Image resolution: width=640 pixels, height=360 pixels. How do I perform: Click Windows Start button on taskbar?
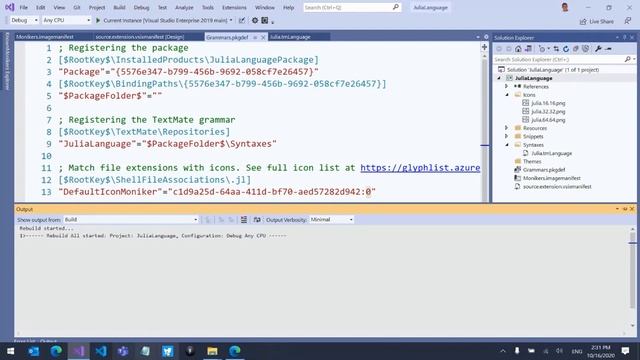coord(11,351)
